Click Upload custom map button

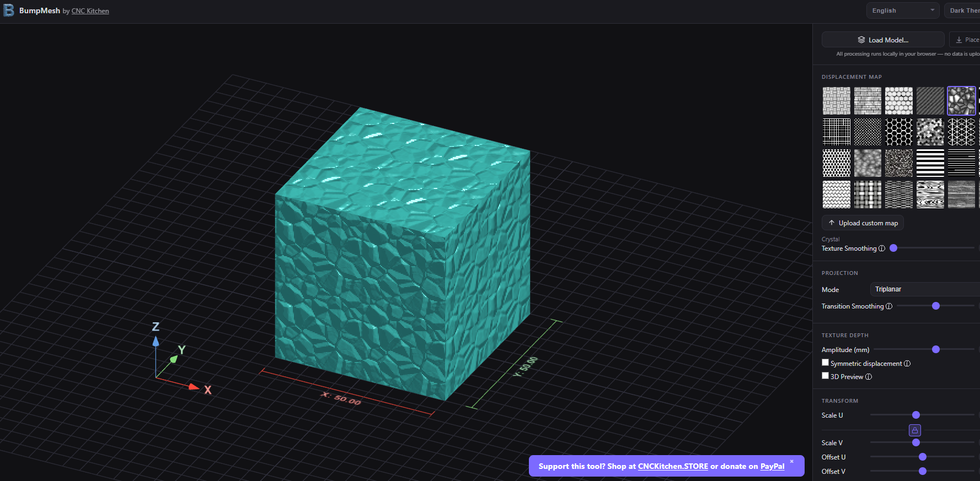pyautogui.click(x=863, y=223)
